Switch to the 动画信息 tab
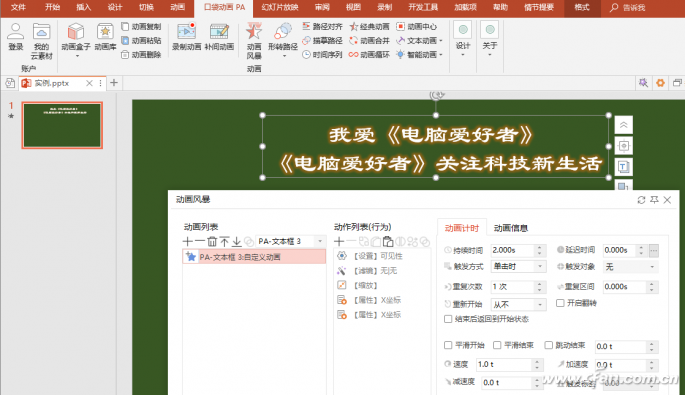Screen dimensions: 685x395 tap(511, 228)
